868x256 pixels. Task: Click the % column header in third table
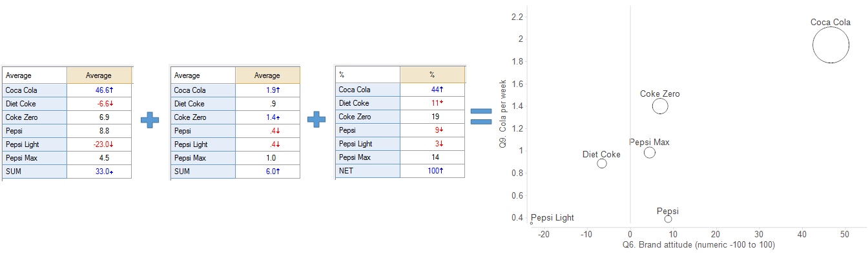click(433, 75)
